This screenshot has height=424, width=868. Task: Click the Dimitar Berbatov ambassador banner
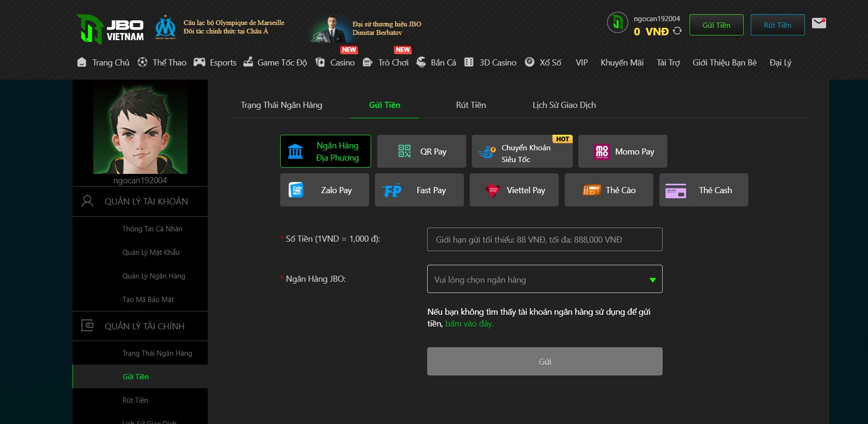coord(366,28)
